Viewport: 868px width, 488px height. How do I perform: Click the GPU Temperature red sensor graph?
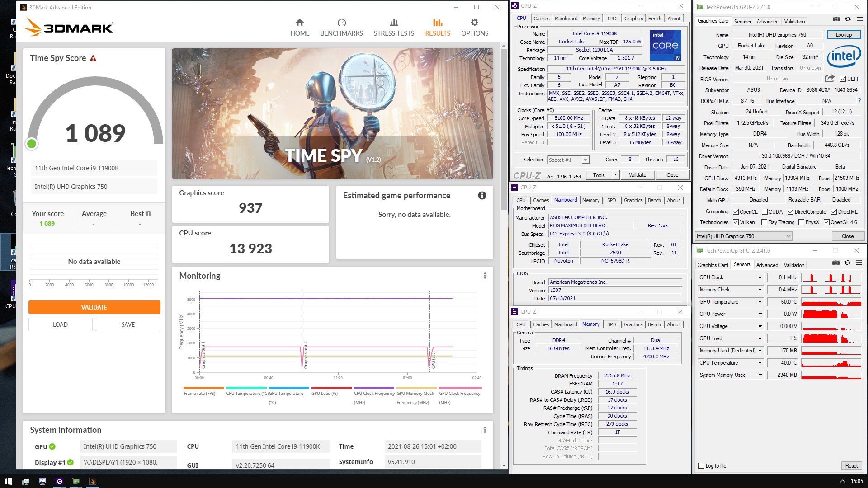click(831, 302)
